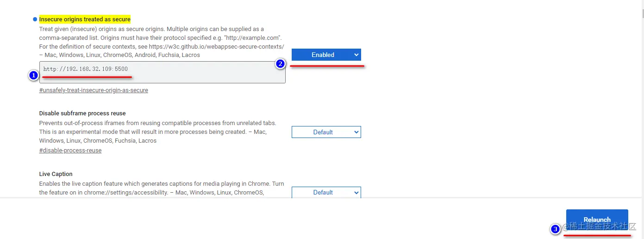
Task: Open the Disable subframe process reuse dropdown
Action: point(326,132)
